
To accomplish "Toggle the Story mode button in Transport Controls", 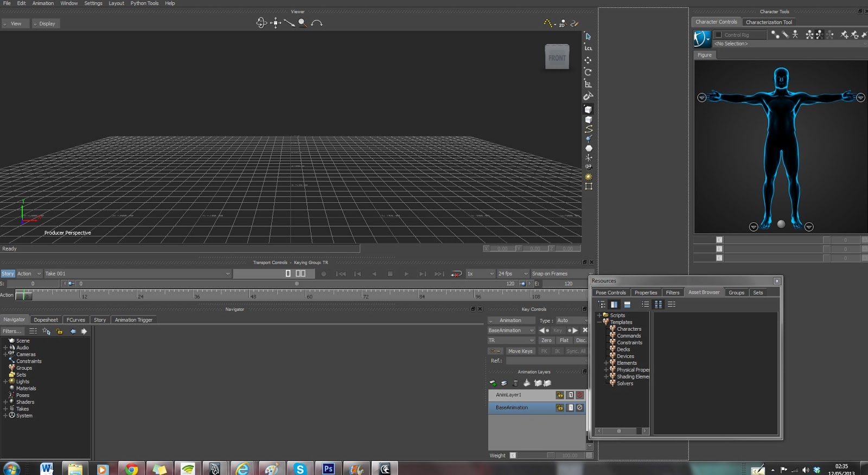I will click(x=8, y=274).
